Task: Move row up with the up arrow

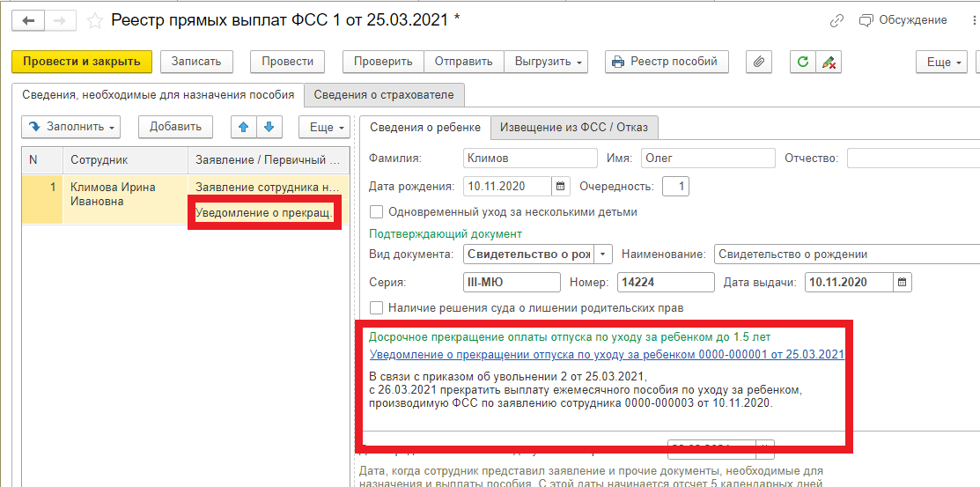Action: pyautogui.click(x=244, y=127)
